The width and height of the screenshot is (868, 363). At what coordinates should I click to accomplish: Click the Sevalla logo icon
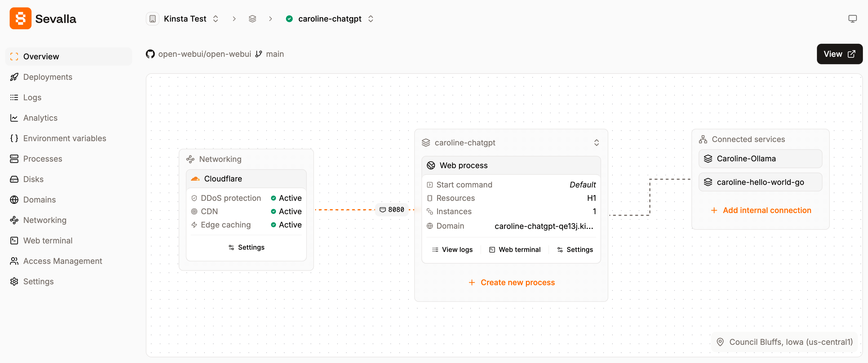point(20,18)
